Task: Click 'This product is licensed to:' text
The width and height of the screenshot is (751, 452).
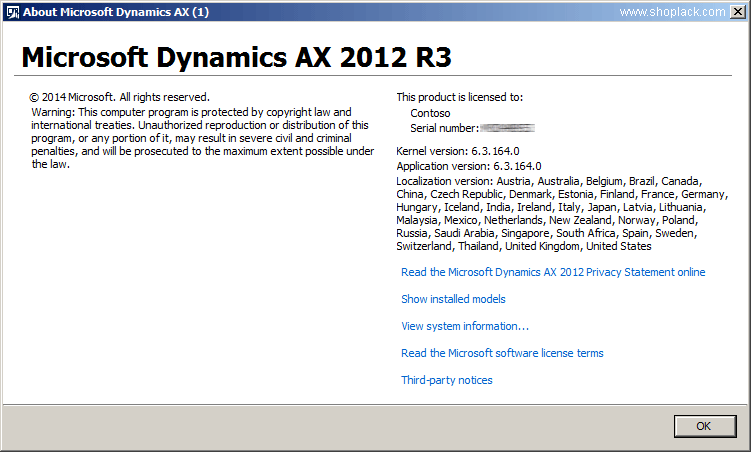Action: (460, 97)
